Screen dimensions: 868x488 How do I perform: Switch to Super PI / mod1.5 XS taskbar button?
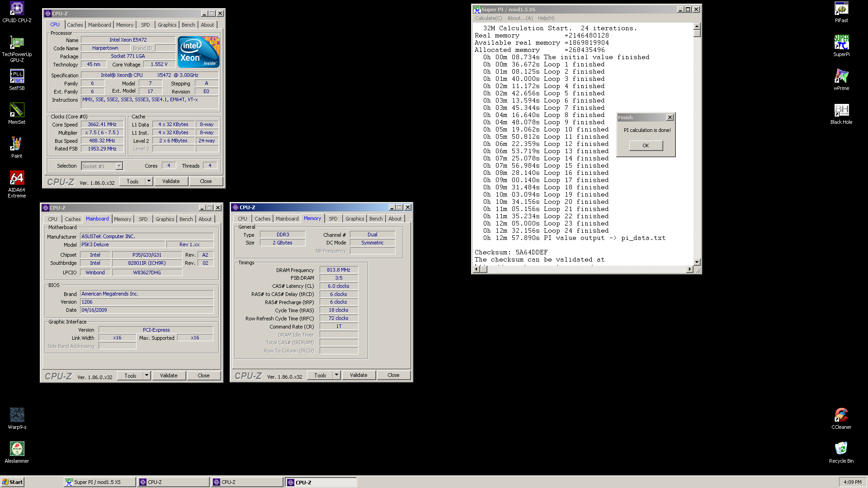100,482
